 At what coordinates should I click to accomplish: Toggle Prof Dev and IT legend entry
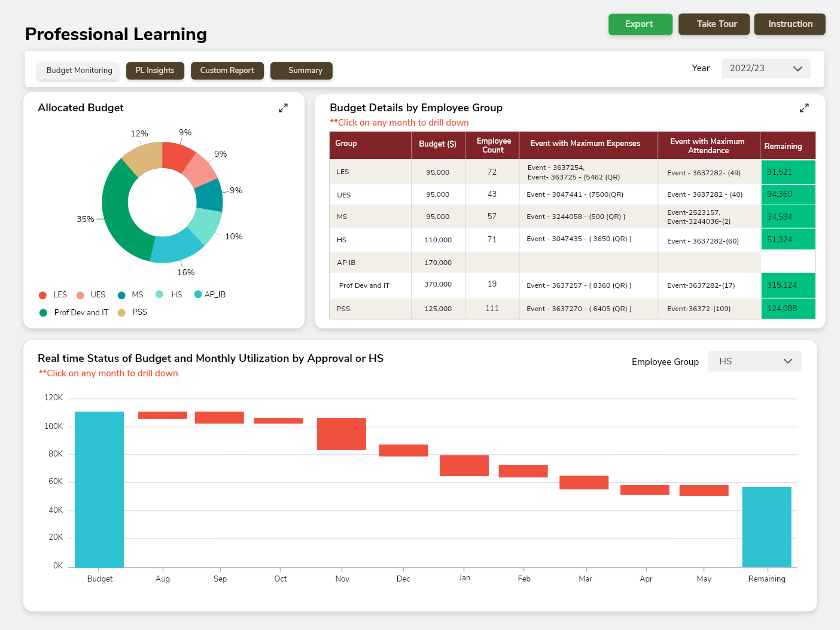pos(74,312)
